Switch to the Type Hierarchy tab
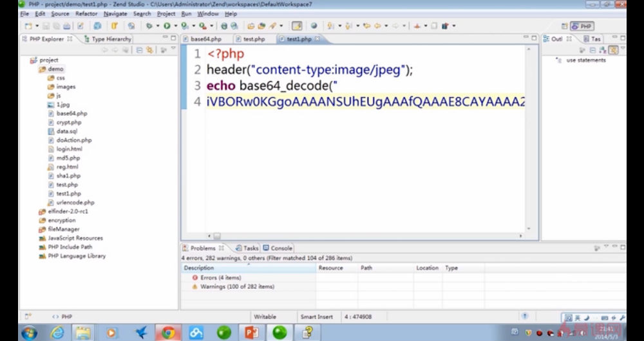The width and height of the screenshot is (644, 341). [107, 39]
